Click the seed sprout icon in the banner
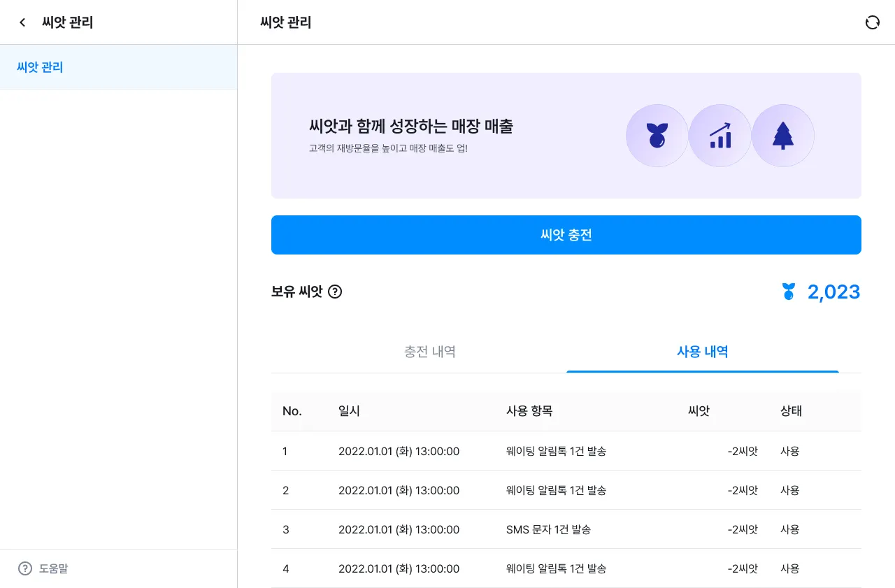This screenshot has height=588, width=895. tap(657, 136)
